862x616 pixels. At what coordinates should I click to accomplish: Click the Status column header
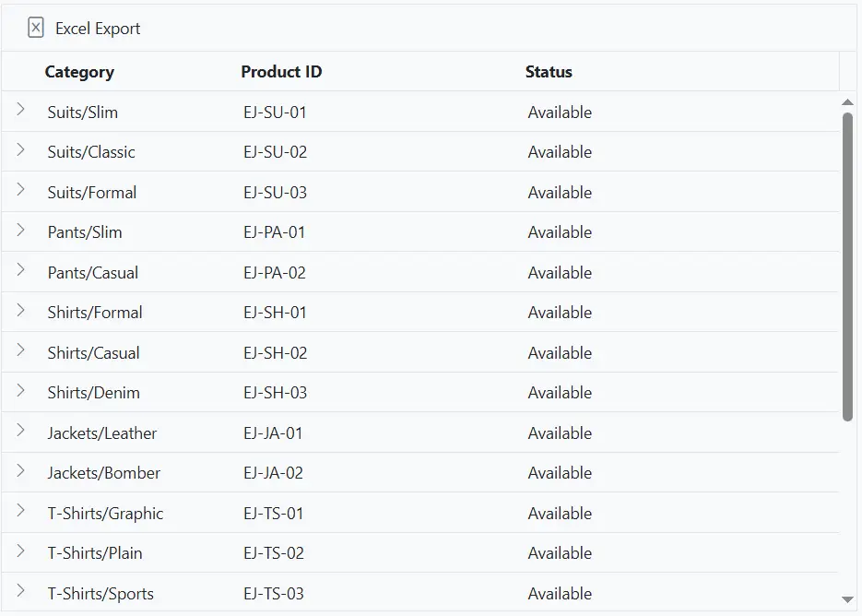coord(549,72)
